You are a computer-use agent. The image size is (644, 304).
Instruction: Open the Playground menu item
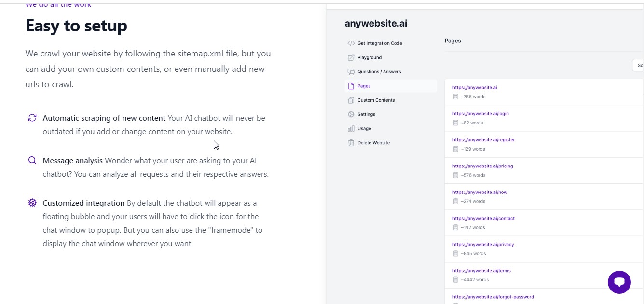coord(392,57)
